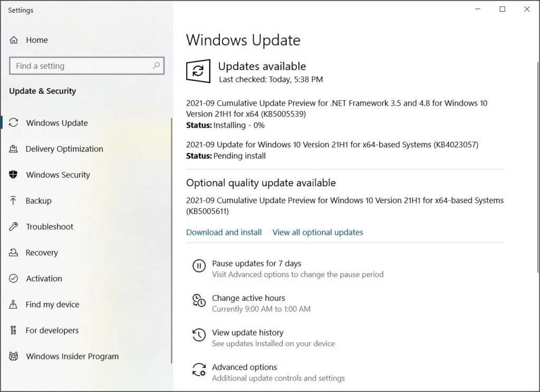Open the Backup section
The height and width of the screenshot is (392, 540).
(38, 200)
